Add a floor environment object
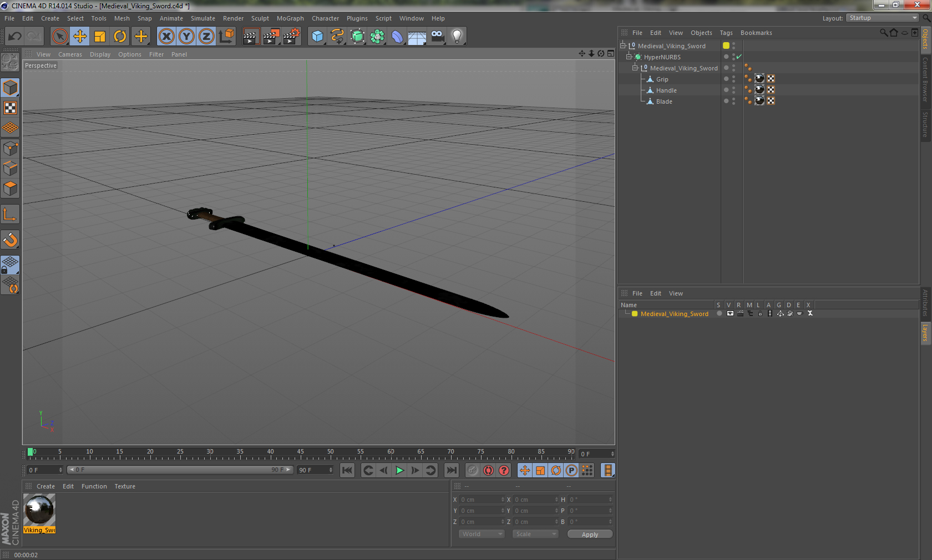The height and width of the screenshot is (560, 932). coord(417,37)
